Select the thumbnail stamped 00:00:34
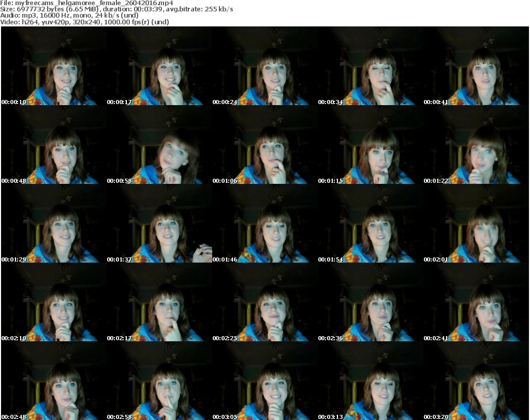This screenshot has width=530, height=420. coord(371,66)
